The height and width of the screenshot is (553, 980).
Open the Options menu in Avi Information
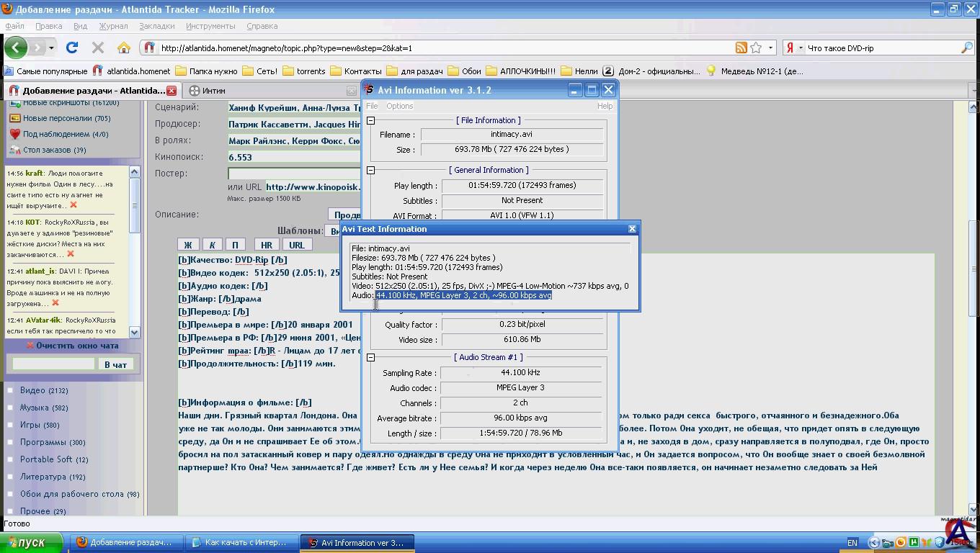pos(399,106)
